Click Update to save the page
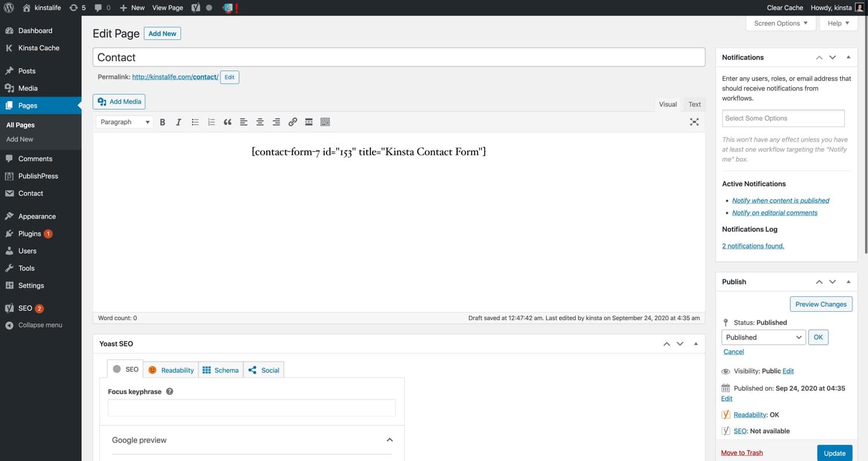This screenshot has width=868, height=461. tap(834, 453)
